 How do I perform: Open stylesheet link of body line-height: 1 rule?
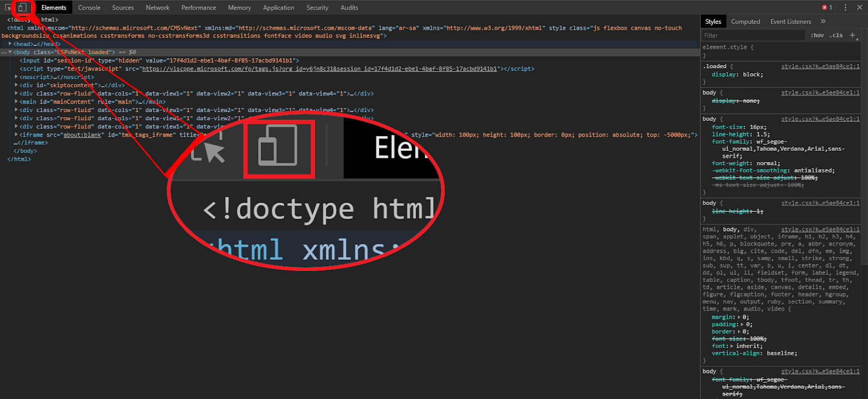(x=820, y=203)
